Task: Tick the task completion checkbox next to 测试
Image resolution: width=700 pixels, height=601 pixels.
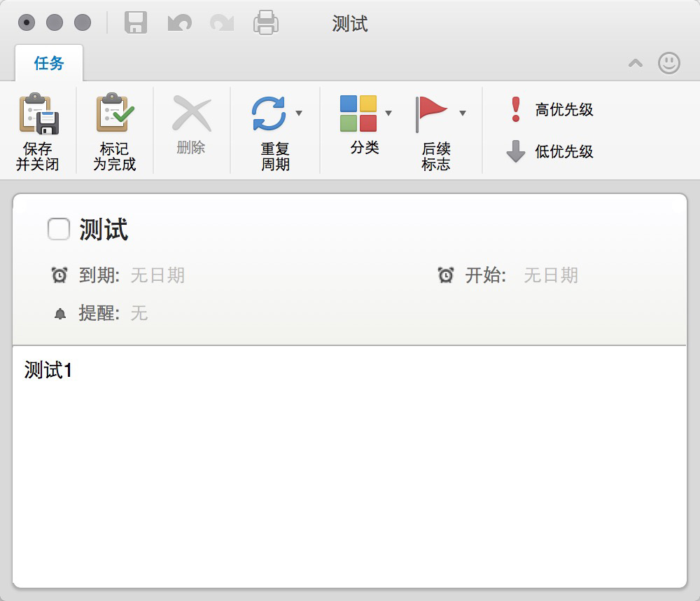Action: (59, 229)
